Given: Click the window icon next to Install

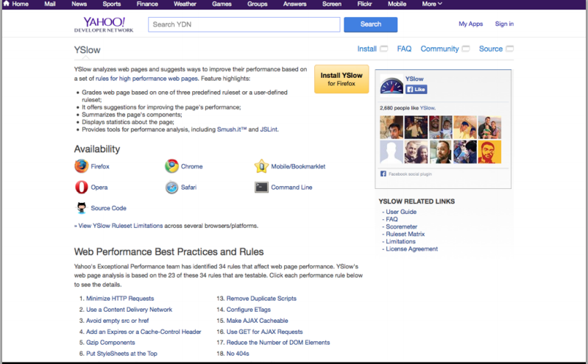Looking at the screenshot, I should point(383,49).
